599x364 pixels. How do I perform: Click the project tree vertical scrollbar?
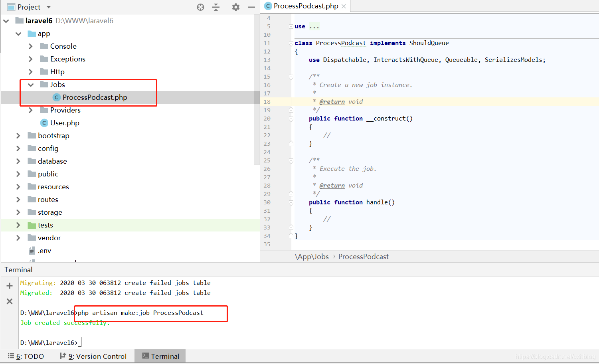click(x=257, y=90)
